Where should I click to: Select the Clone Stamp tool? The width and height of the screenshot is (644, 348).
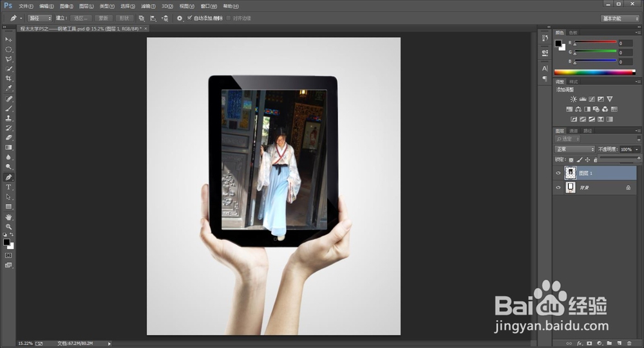(x=8, y=118)
